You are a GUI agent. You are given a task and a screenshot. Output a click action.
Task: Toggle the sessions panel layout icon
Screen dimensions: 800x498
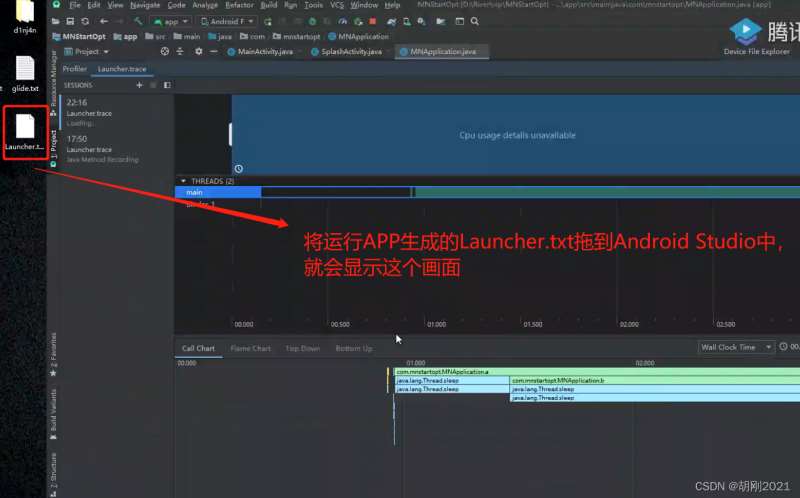tap(167, 85)
